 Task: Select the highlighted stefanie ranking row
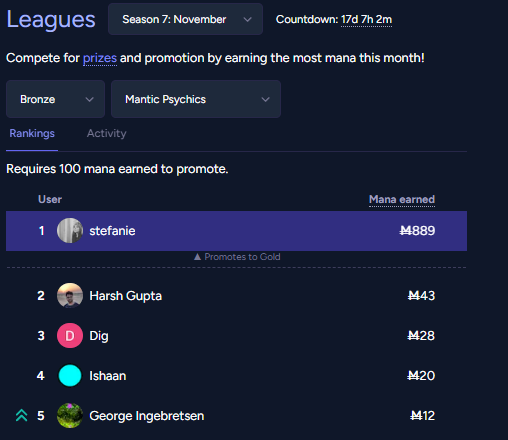tap(236, 231)
